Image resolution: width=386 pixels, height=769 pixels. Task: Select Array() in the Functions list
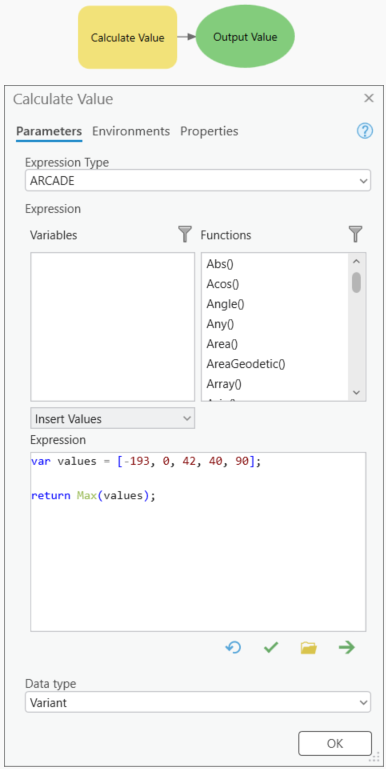(x=224, y=384)
